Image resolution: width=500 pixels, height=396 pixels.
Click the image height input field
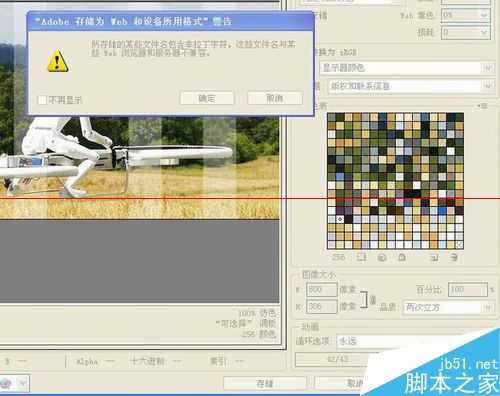pos(322,306)
